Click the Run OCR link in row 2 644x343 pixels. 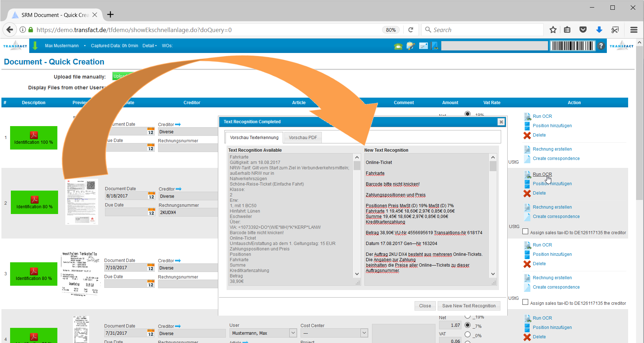pos(542,174)
